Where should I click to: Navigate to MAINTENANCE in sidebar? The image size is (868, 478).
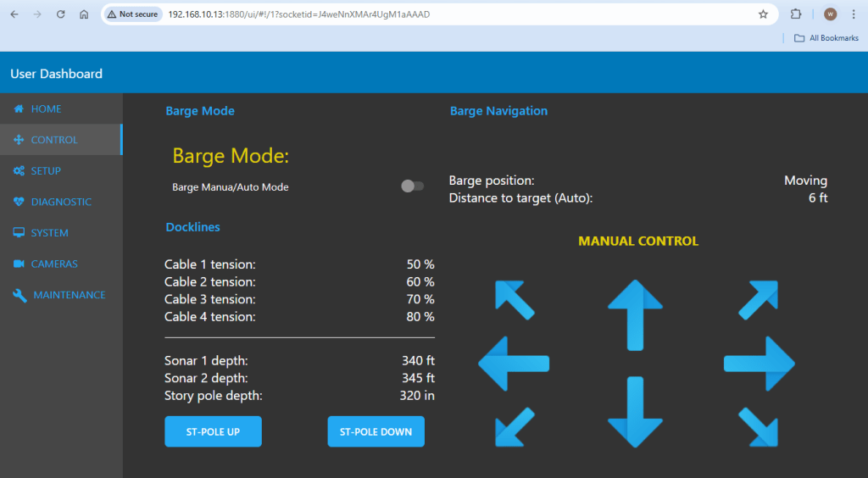coord(69,295)
